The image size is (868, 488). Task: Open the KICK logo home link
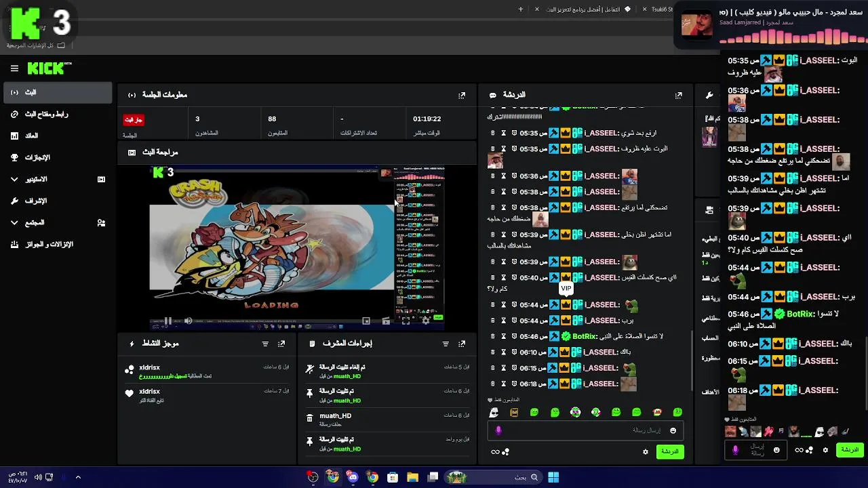click(49, 68)
